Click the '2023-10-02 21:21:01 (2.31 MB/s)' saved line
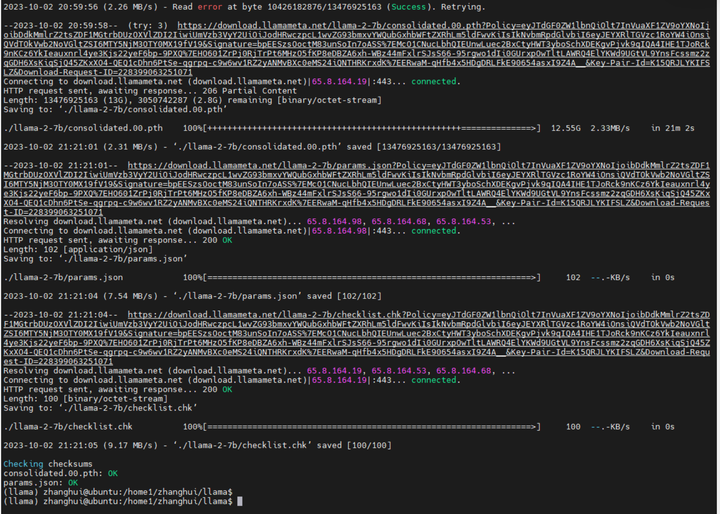Viewport: 720px width, 514px height. pos(252,147)
